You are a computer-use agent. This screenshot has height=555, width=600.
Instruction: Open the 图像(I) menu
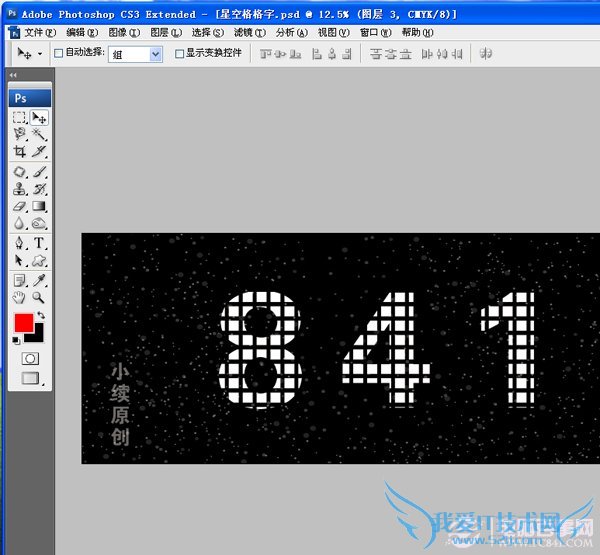[x=124, y=33]
